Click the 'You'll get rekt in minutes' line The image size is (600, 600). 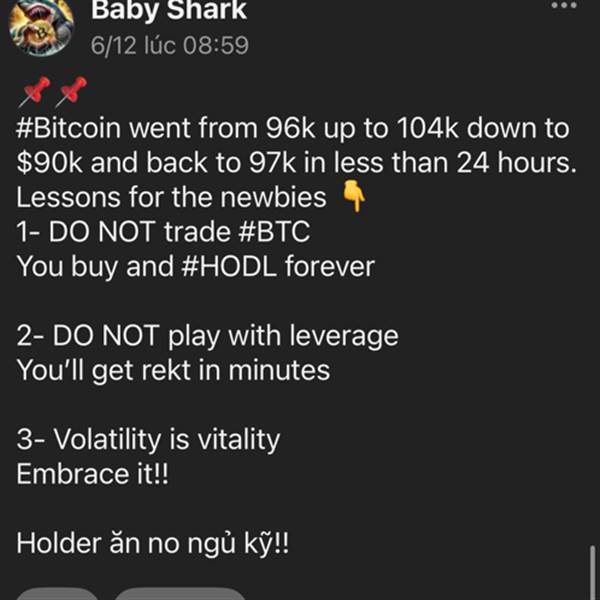(x=173, y=370)
